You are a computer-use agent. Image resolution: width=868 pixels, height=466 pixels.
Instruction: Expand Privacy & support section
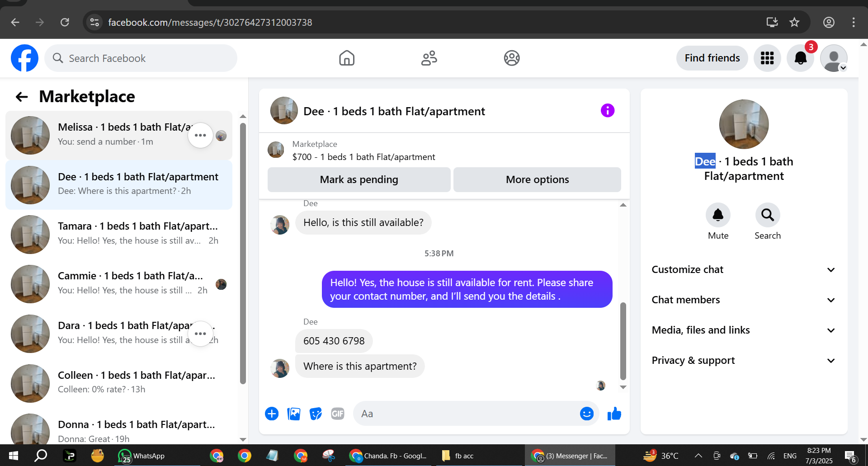click(x=744, y=360)
